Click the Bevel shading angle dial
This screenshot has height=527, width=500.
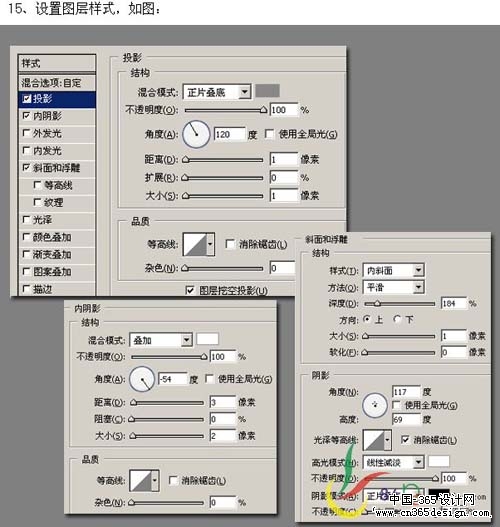[x=375, y=405]
